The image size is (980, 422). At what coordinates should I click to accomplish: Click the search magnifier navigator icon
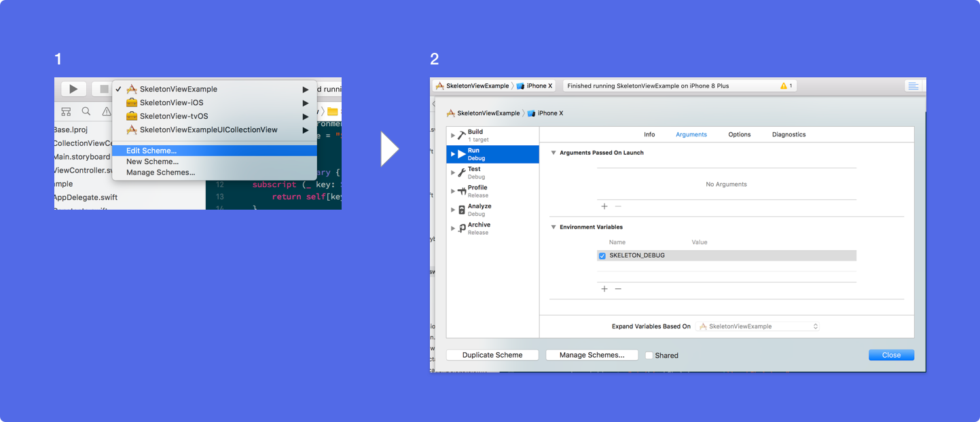(86, 111)
